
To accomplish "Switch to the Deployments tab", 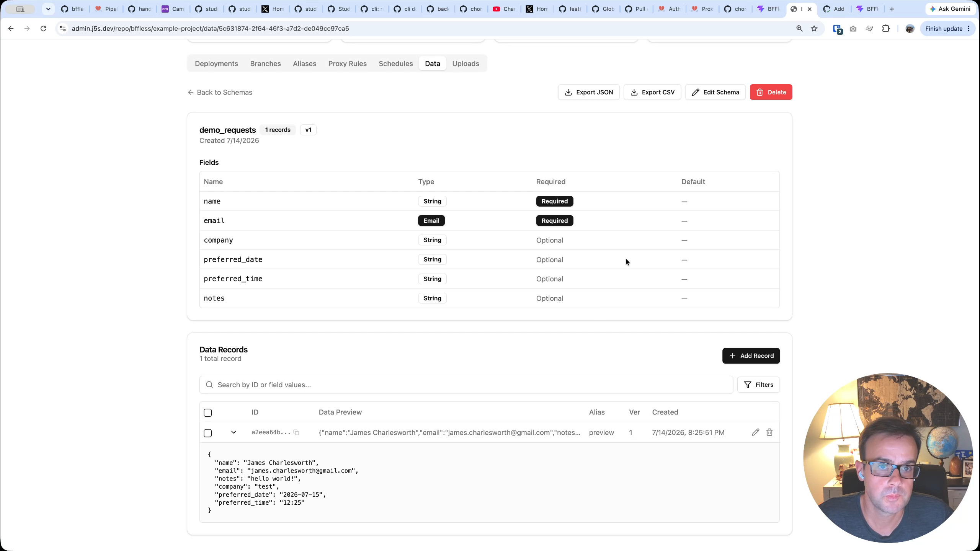I will pos(216,64).
